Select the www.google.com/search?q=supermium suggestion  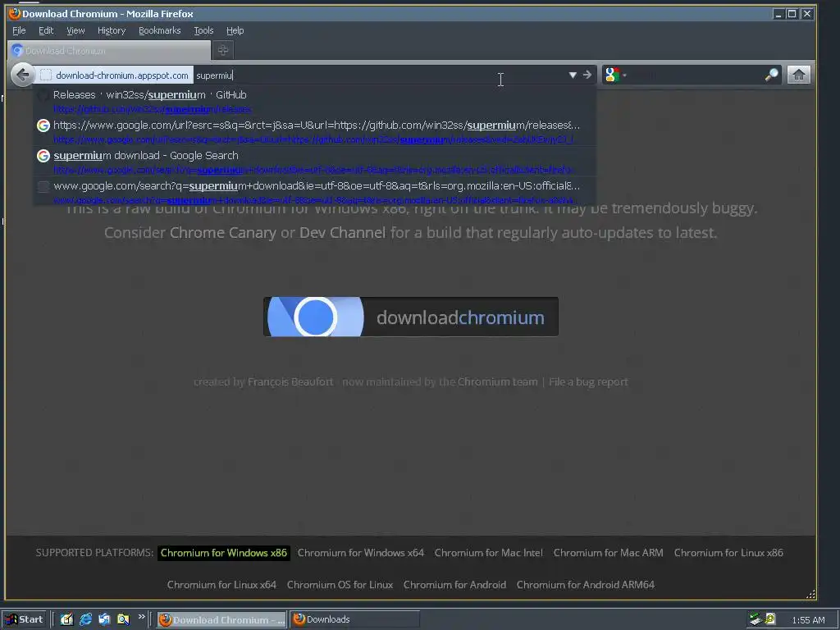tap(315, 191)
